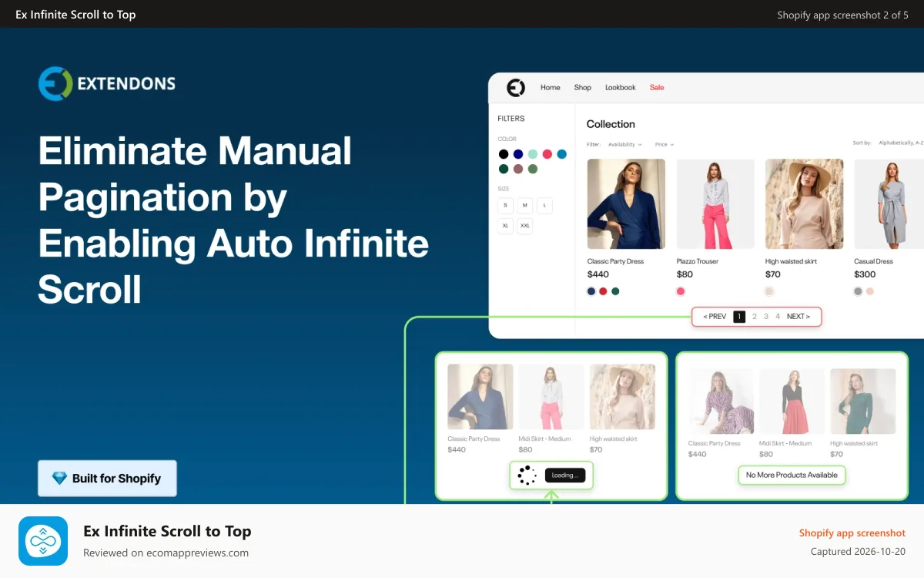This screenshot has width=924, height=578.
Task: Choose pink variant of Plazzo Trouser
Action: pyautogui.click(x=681, y=291)
